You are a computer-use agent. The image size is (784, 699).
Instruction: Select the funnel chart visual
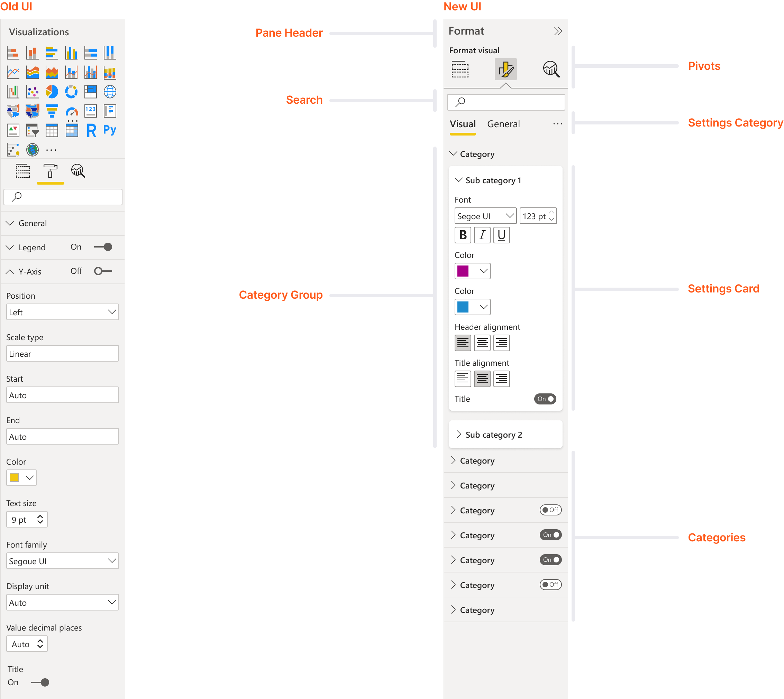52,112
